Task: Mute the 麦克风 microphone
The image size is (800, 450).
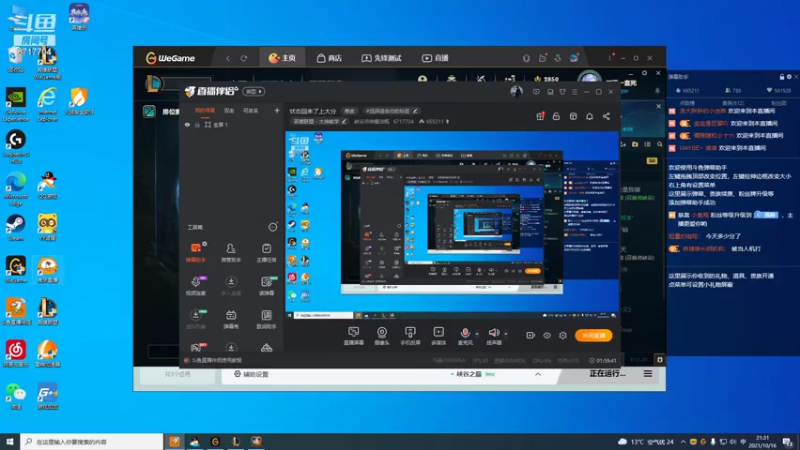Action: click(x=465, y=333)
